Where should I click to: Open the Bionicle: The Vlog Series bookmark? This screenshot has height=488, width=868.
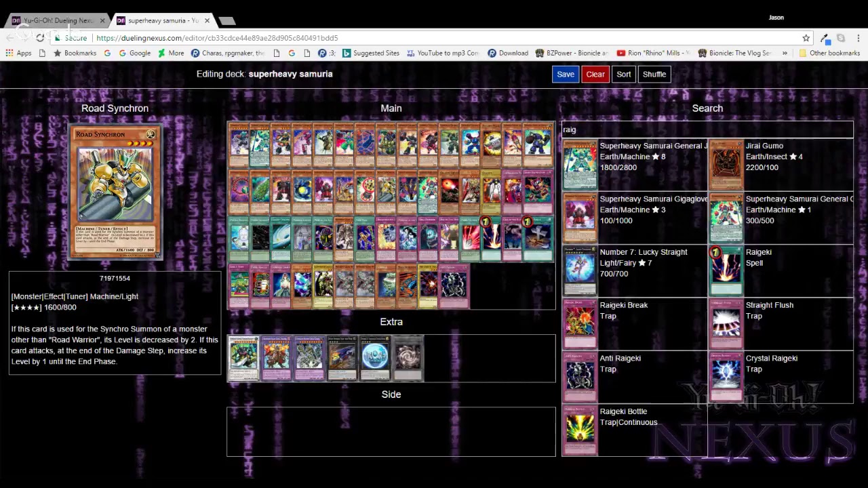coord(734,53)
